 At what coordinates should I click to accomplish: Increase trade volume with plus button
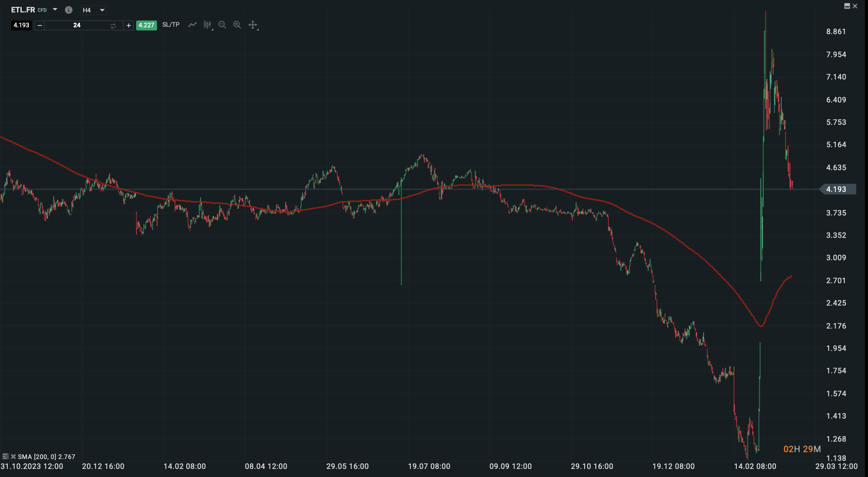[x=128, y=25]
